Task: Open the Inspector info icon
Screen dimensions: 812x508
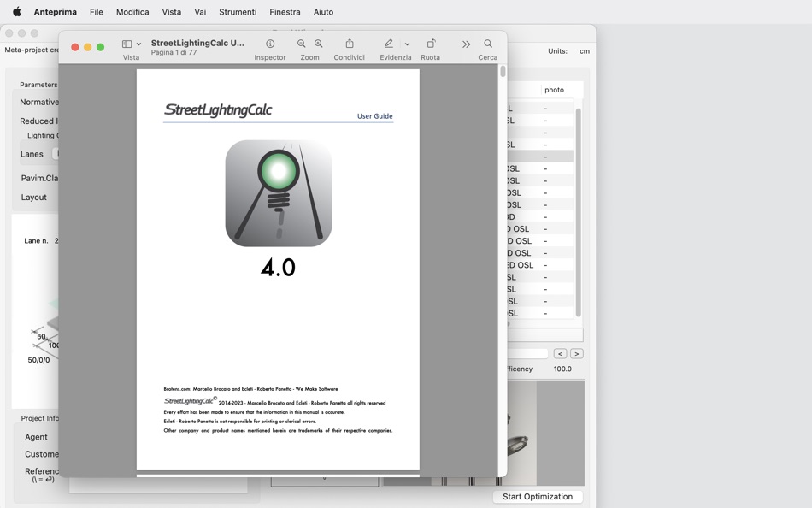Action: click(270, 44)
